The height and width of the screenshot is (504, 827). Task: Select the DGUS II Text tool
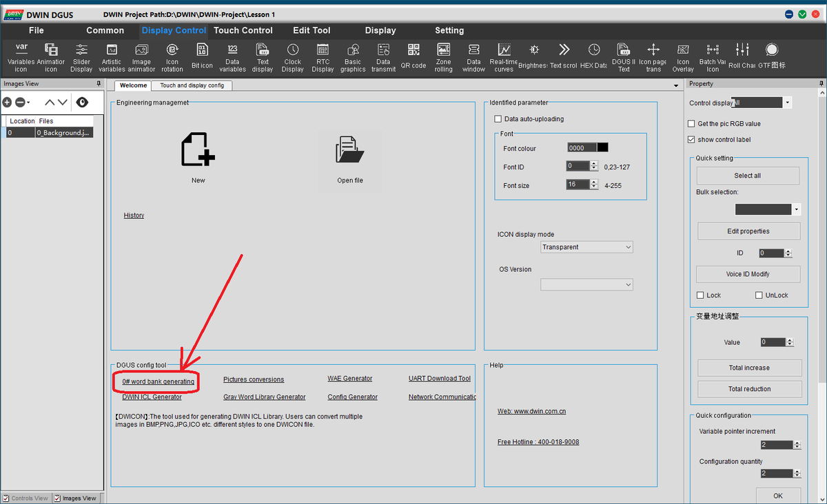(624, 56)
